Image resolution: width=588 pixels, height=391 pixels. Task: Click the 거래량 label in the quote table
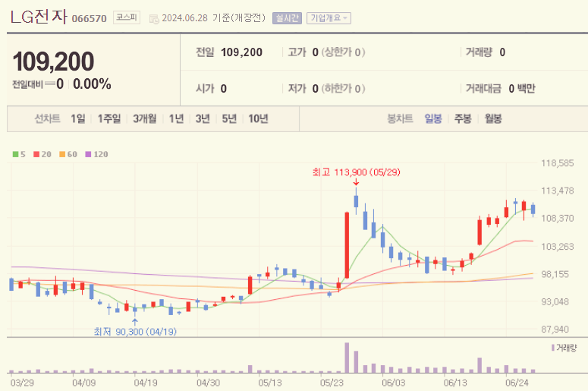coord(479,52)
